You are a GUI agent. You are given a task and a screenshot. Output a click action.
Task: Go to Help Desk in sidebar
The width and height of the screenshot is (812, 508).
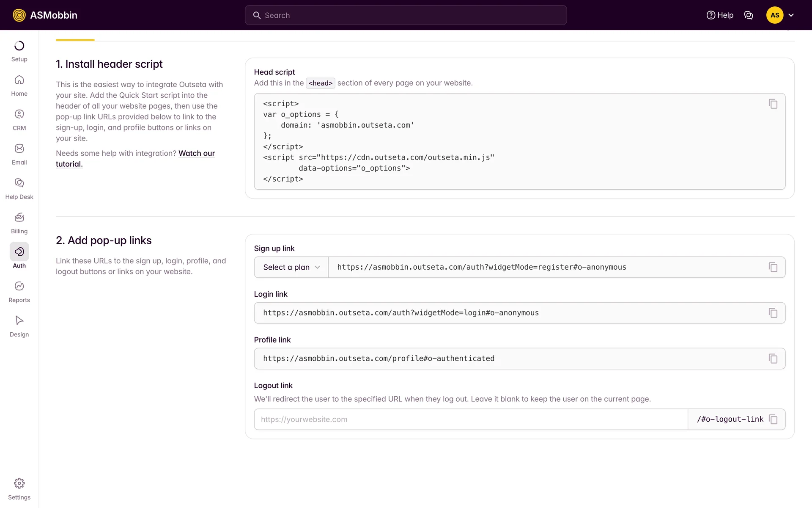tap(19, 188)
